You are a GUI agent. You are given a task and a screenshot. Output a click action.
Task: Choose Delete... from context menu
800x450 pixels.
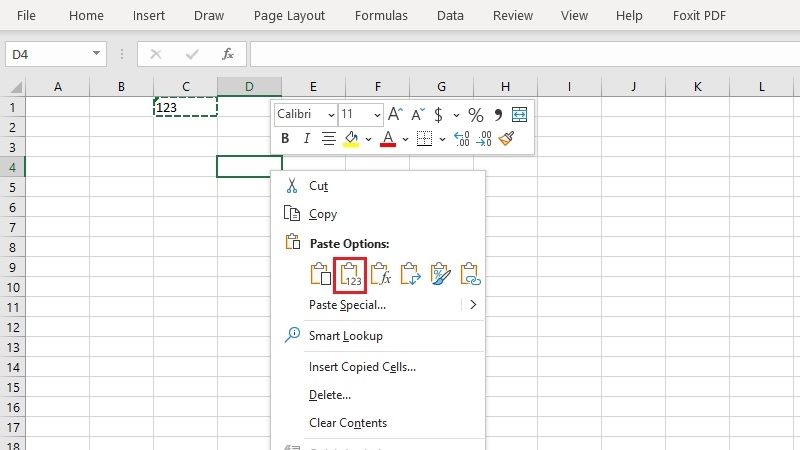pyautogui.click(x=378, y=395)
